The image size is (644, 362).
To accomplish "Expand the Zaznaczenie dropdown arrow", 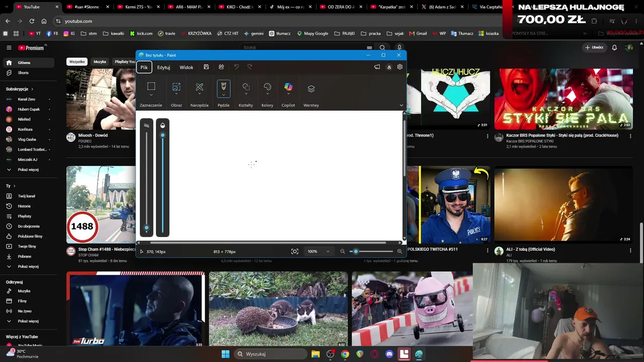I will [x=151, y=95].
